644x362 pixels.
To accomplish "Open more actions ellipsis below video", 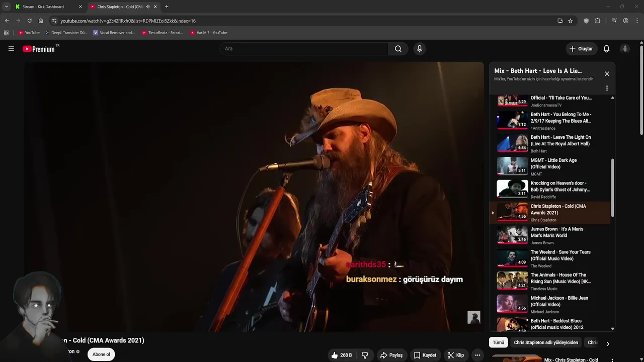I will pyautogui.click(x=477, y=355).
